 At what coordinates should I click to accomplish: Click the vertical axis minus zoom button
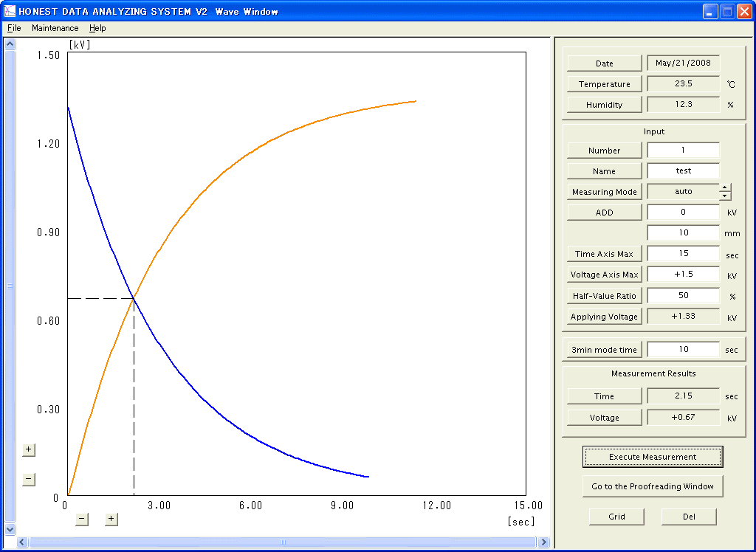tap(29, 480)
